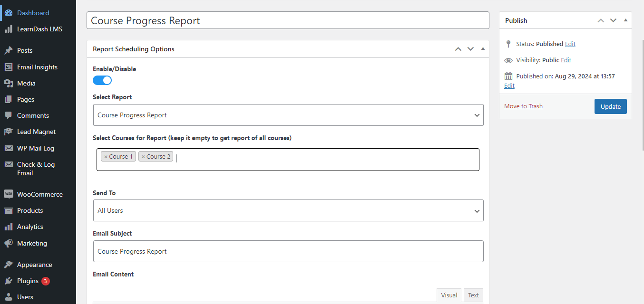Click the LearnDash LMS sidebar icon

point(9,29)
